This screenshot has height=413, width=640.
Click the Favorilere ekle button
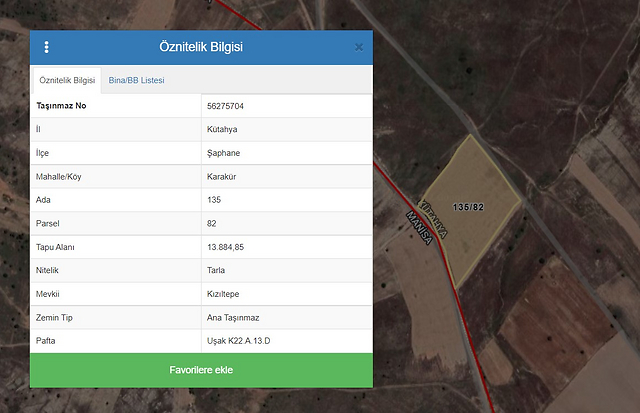tap(201, 370)
